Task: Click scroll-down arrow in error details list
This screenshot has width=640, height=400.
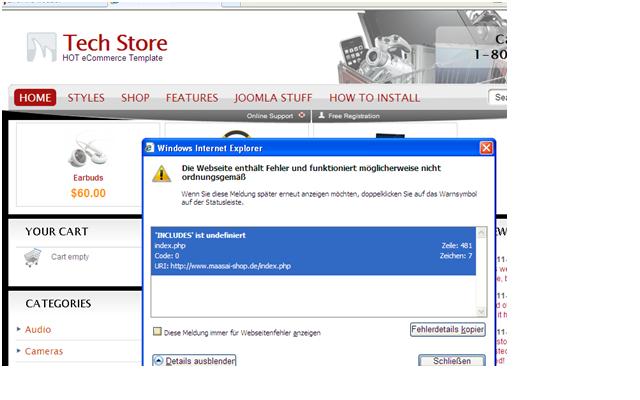Action: [x=482, y=311]
